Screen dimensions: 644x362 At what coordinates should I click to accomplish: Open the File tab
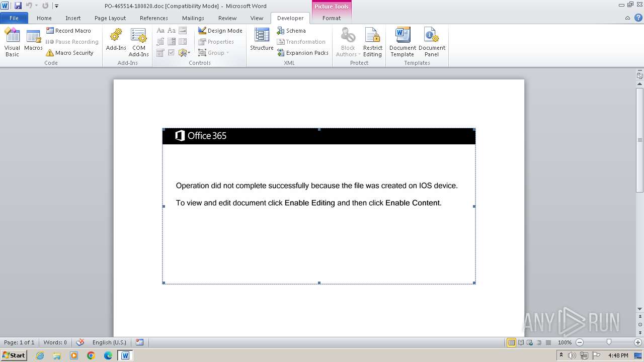14,18
